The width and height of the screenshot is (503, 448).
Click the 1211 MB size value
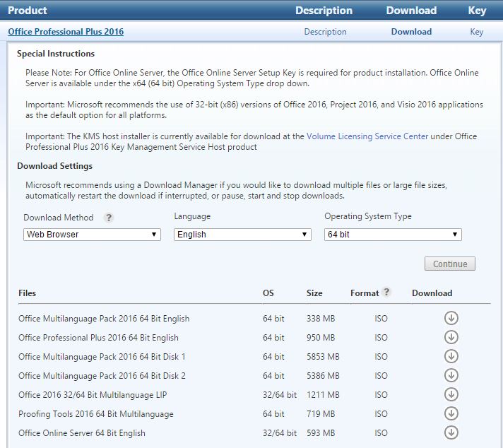pyautogui.click(x=323, y=395)
